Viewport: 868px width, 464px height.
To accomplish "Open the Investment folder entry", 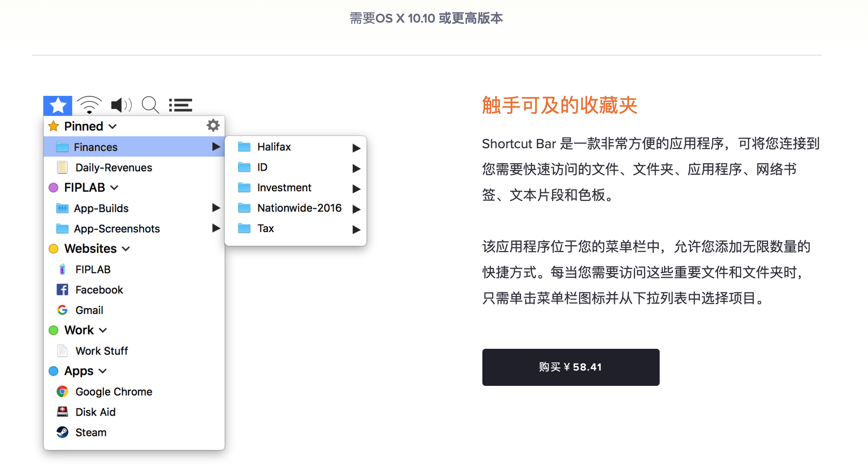I will pyautogui.click(x=284, y=188).
